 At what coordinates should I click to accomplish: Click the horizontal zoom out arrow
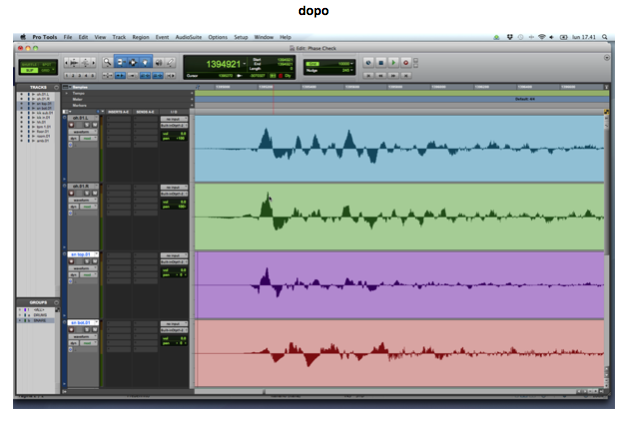pos(67,62)
